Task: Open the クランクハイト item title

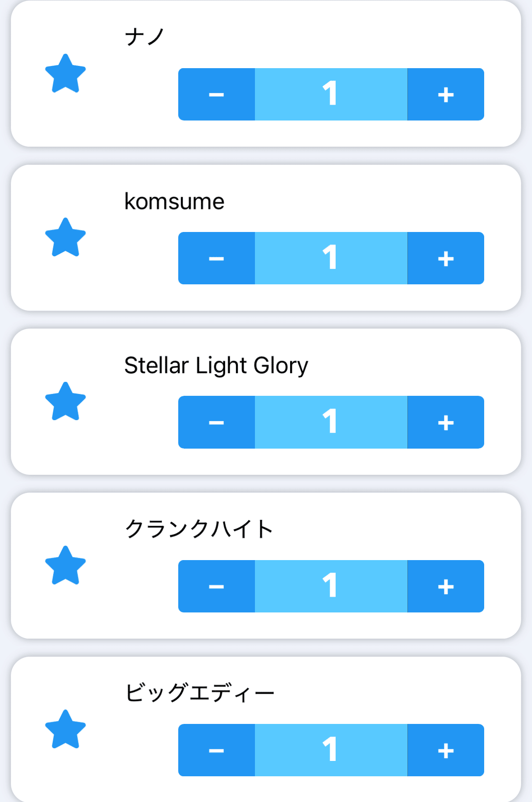Action: pyautogui.click(x=199, y=529)
